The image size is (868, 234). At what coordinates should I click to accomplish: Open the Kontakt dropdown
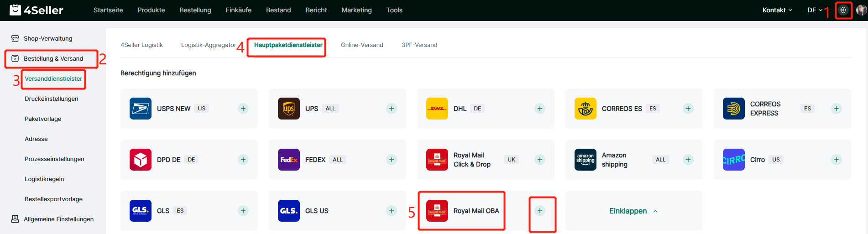click(777, 10)
